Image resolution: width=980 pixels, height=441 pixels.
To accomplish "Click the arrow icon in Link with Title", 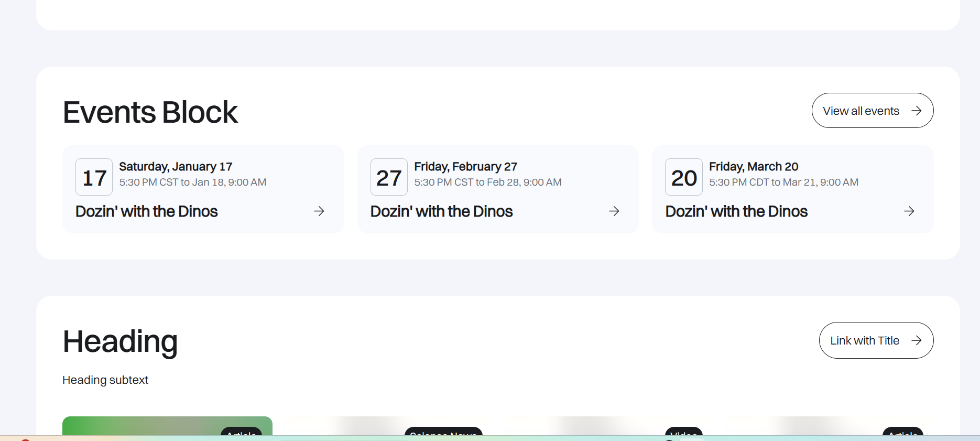I will (916, 340).
